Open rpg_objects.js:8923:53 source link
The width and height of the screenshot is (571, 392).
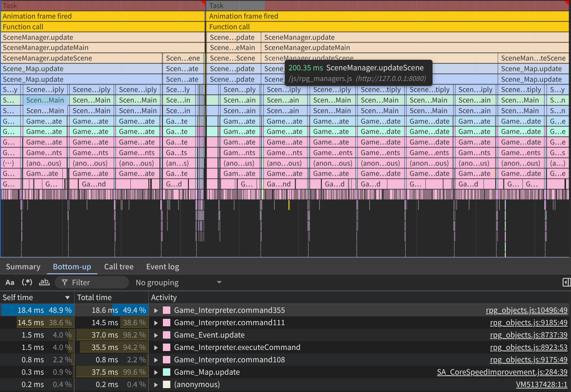[529, 347]
